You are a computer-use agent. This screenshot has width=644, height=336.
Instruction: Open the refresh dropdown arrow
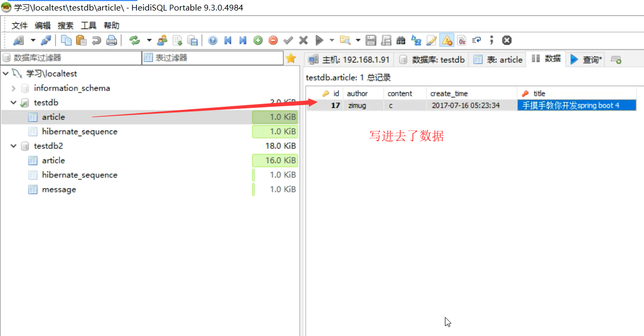tap(149, 40)
